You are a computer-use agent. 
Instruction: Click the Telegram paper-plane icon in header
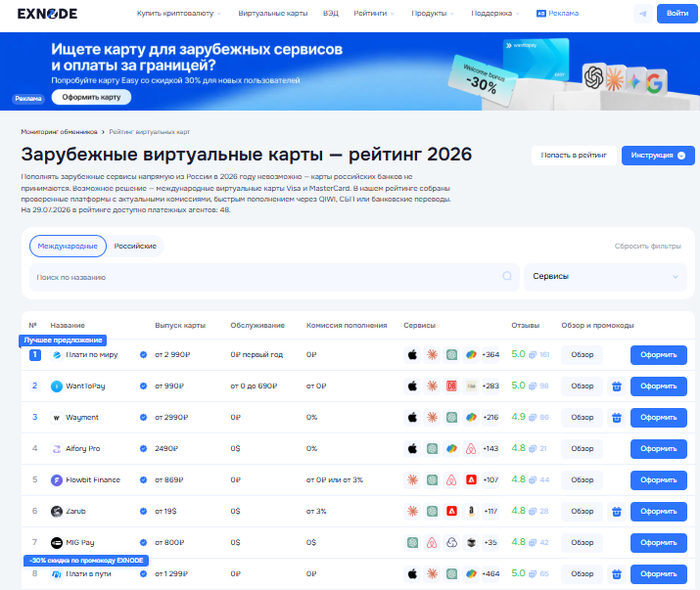(643, 14)
